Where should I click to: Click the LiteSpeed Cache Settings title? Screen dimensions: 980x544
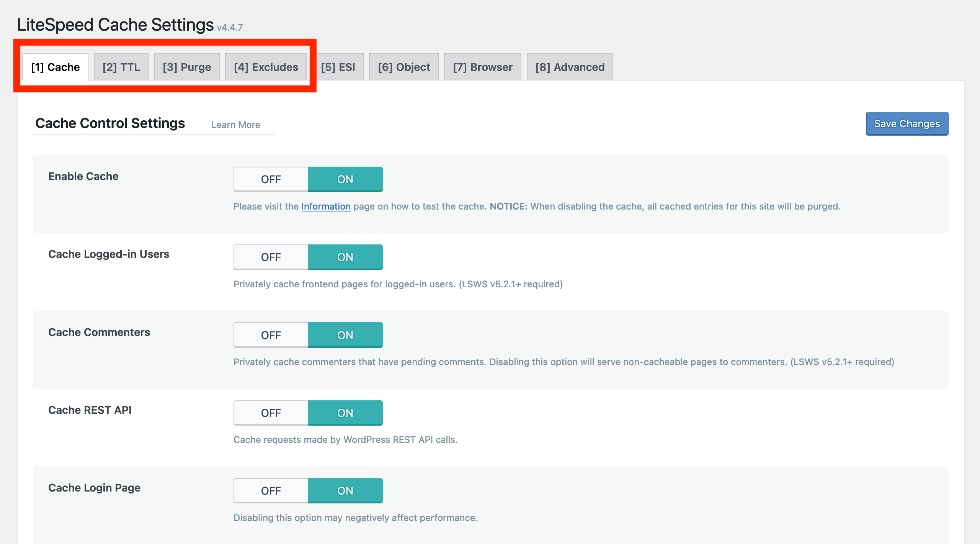click(115, 25)
